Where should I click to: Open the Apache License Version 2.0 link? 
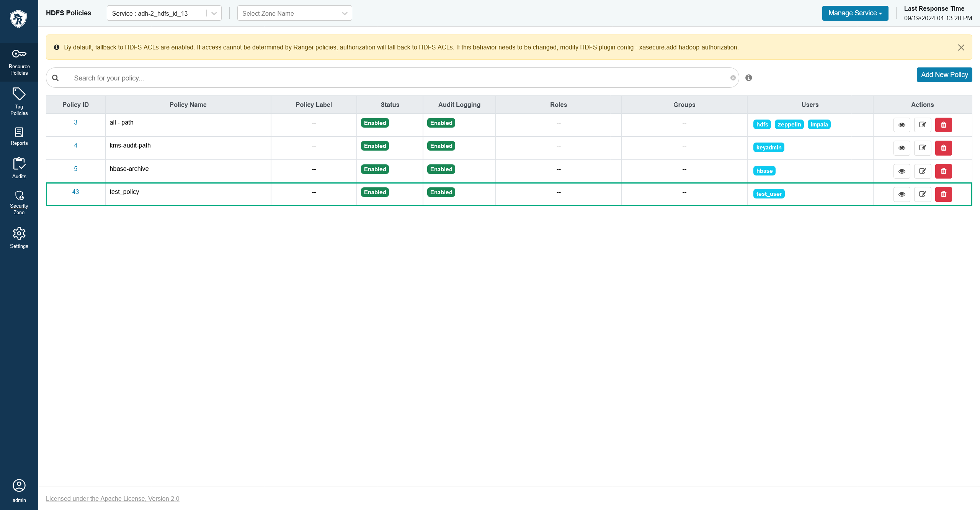113,499
